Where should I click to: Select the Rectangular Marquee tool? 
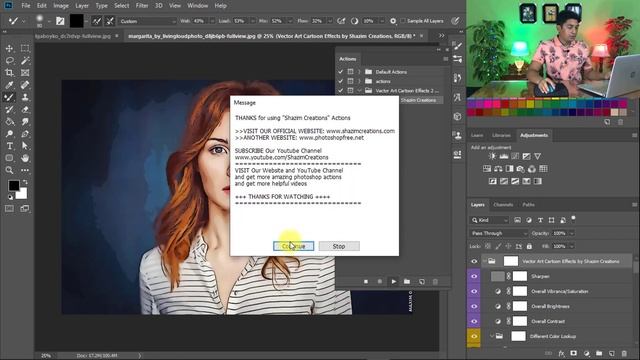(25, 49)
